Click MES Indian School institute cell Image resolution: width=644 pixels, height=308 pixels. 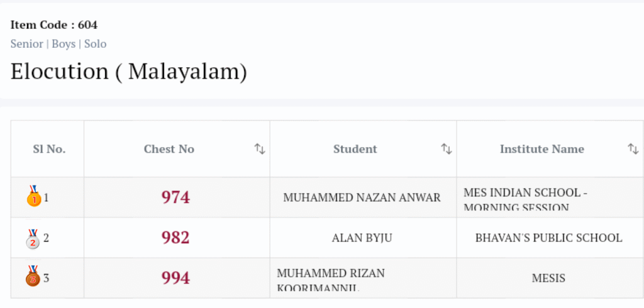(x=525, y=199)
